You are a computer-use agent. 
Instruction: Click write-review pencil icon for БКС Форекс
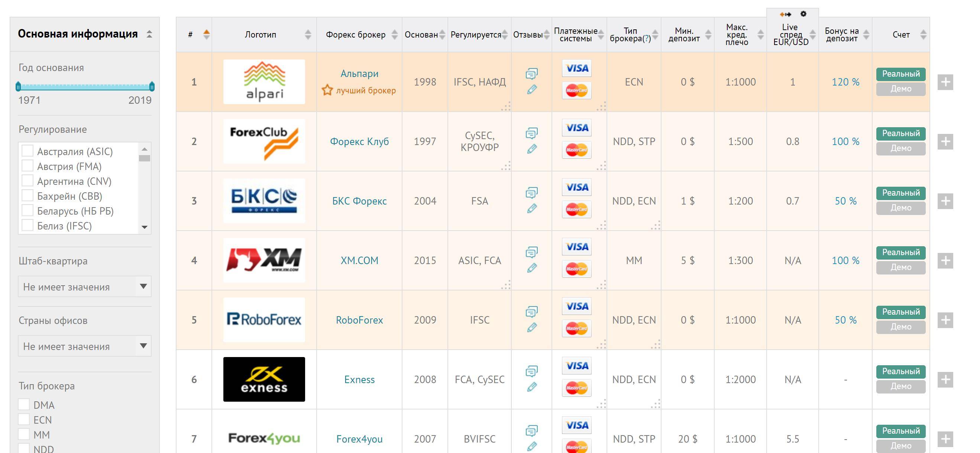[x=532, y=209]
